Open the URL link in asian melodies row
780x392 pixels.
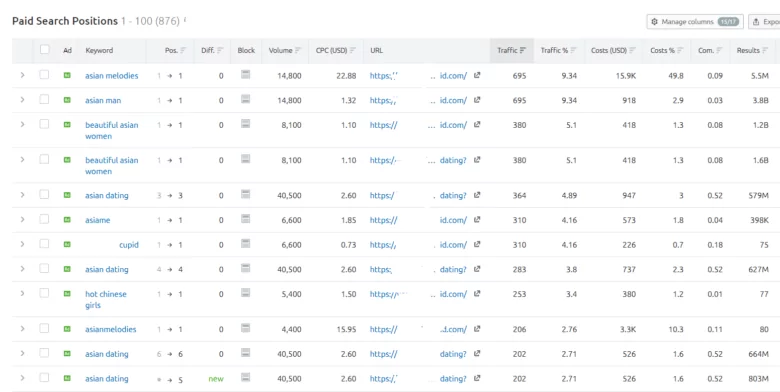click(418, 76)
